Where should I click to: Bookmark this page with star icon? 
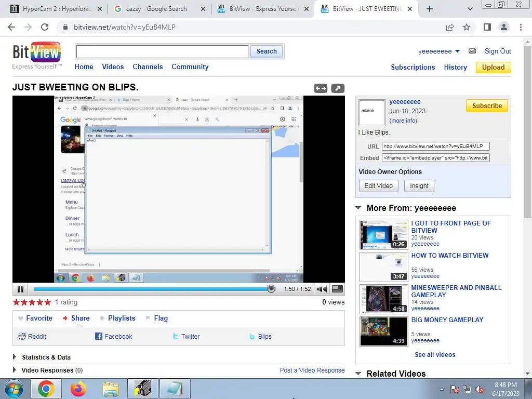(467, 27)
